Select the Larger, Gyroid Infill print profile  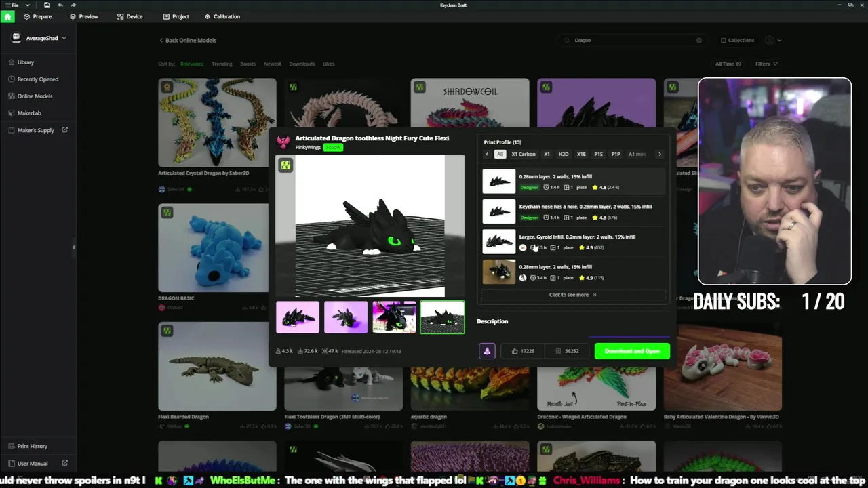coord(574,242)
